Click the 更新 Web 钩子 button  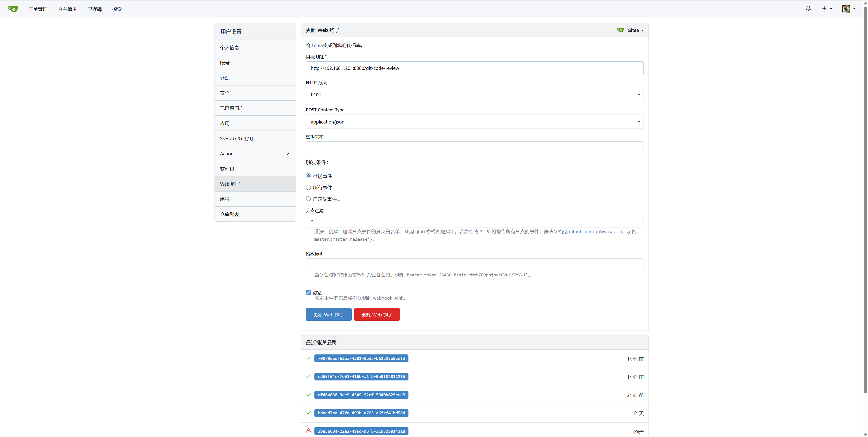point(328,314)
